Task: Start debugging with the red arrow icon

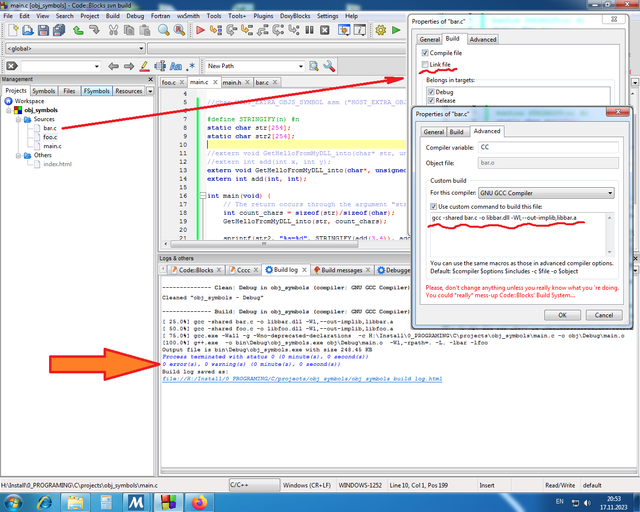Action: tap(200, 30)
